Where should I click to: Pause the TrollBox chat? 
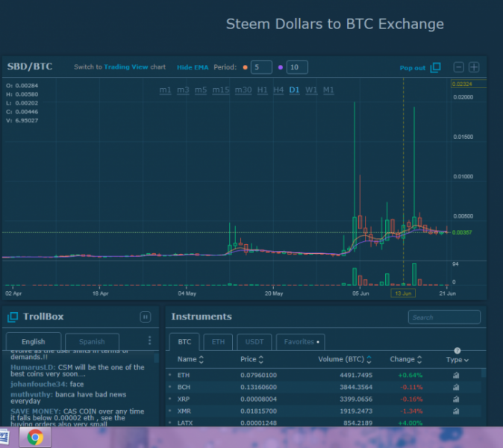pyautogui.click(x=146, y=317)
